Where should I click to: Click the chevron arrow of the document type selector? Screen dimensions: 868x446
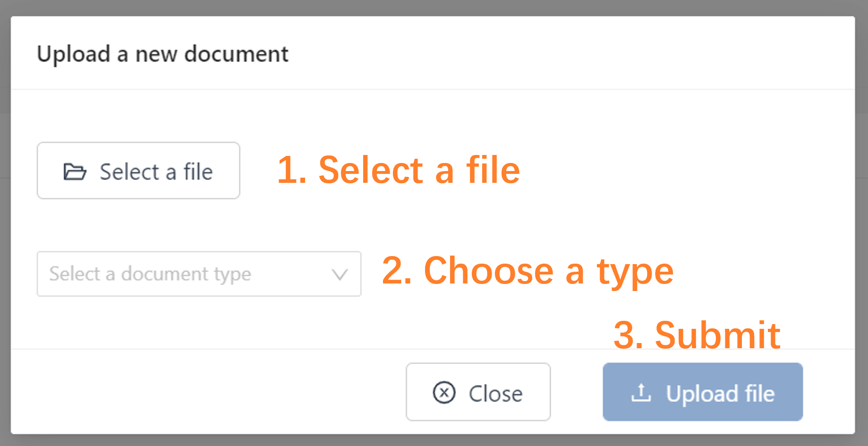pyautogui.click(x=340, y=274)
